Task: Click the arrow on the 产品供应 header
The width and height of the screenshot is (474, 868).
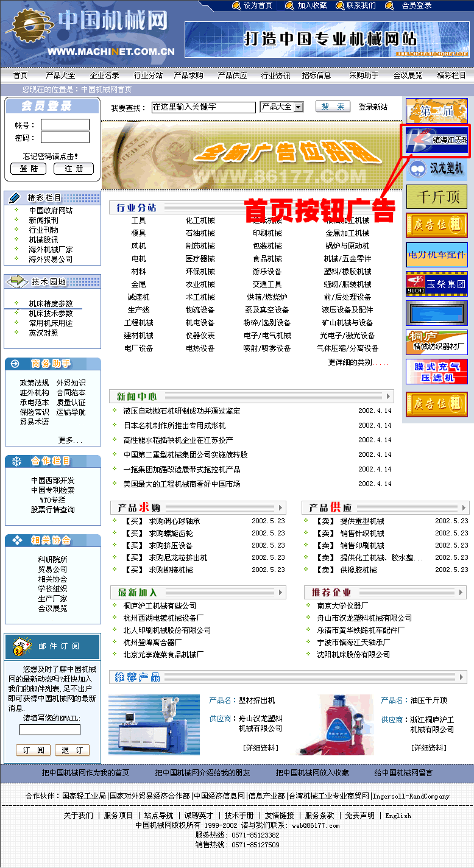Action: point(464,507)
